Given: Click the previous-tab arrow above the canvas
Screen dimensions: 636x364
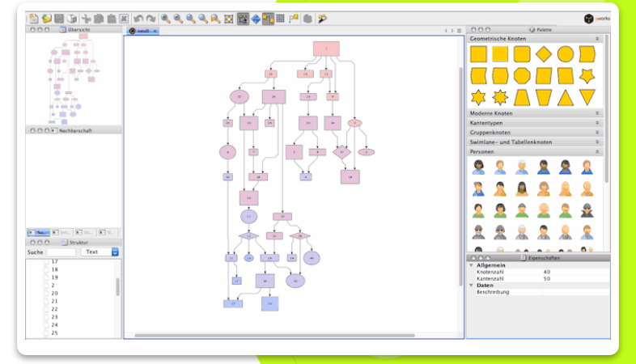Looking at the screenshot, I should pyautogui.click(x=446, y=31).
